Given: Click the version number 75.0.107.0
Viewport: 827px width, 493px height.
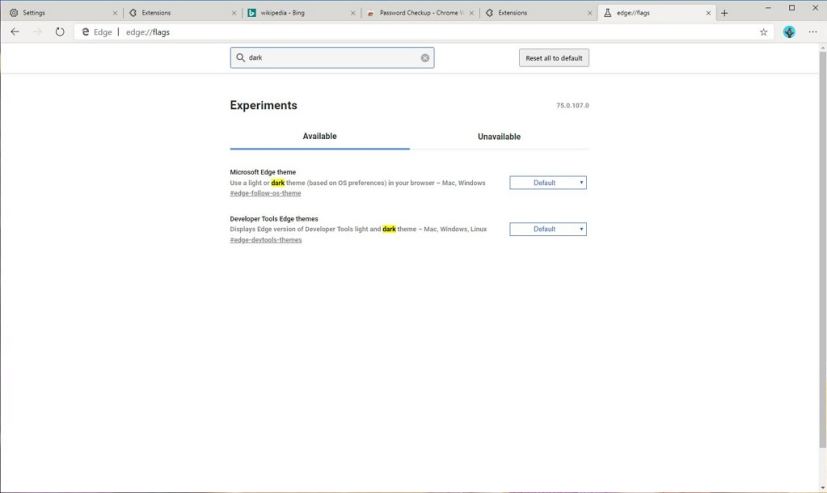Looking at the screenshot, I should click(x=572, y=105).
